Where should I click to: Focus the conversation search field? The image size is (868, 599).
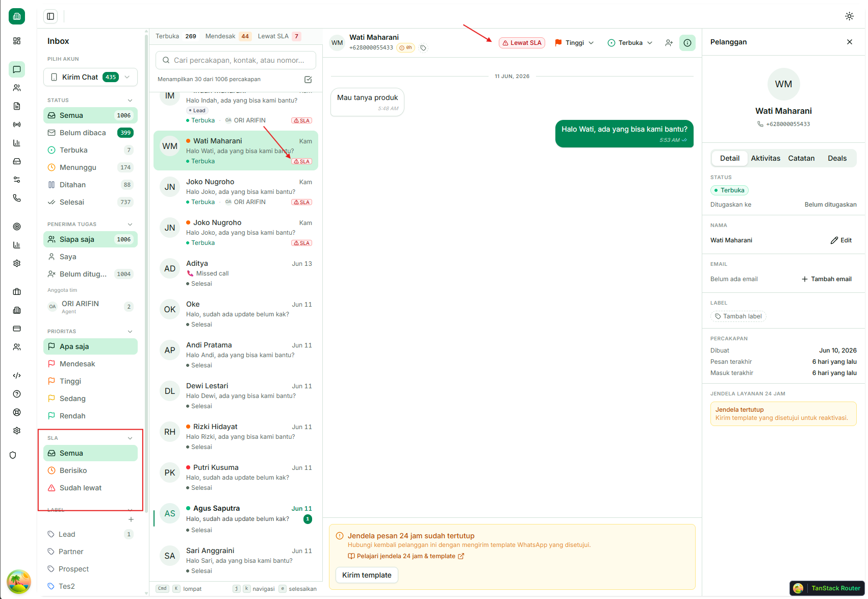pos(236,60)
